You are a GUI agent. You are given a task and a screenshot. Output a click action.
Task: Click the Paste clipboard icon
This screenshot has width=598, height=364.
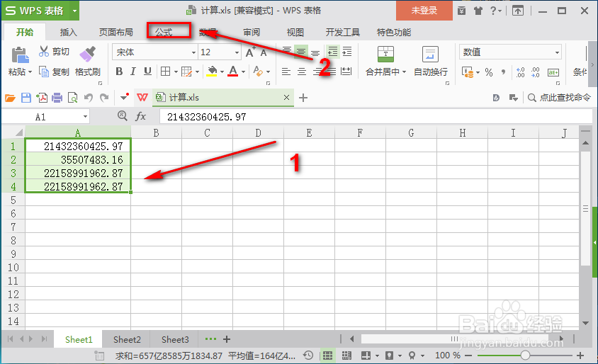coord(20,55)
